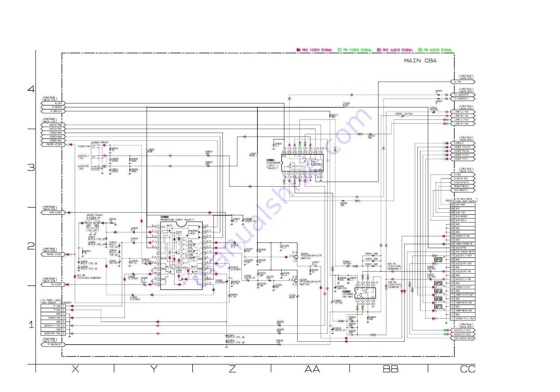Click the VIDEO-Pr/Cr signal connector

click(463, 155)
